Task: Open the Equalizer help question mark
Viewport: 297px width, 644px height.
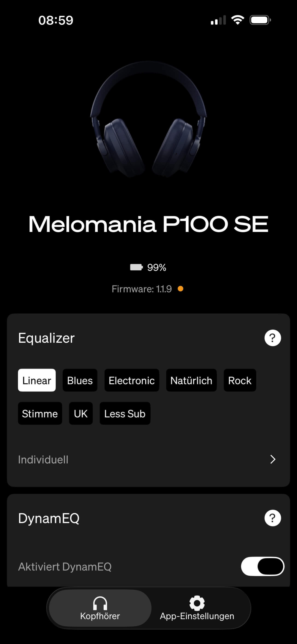Action: coord(273,338)
